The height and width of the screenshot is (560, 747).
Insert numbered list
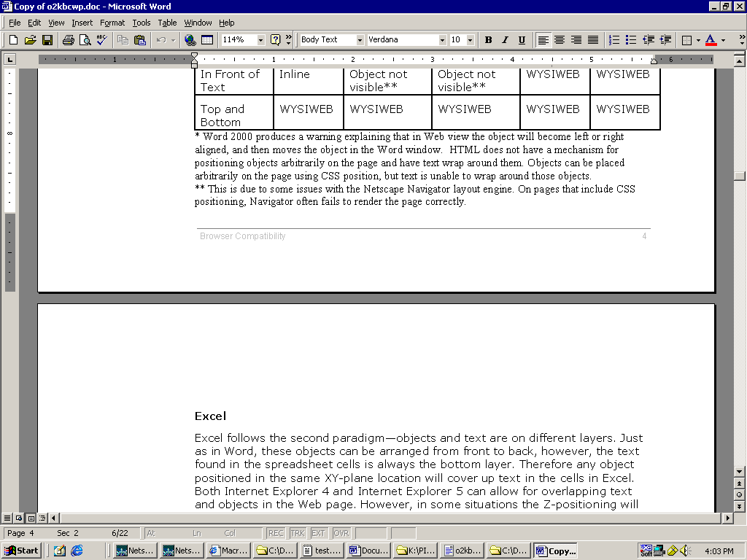[614, 40]
